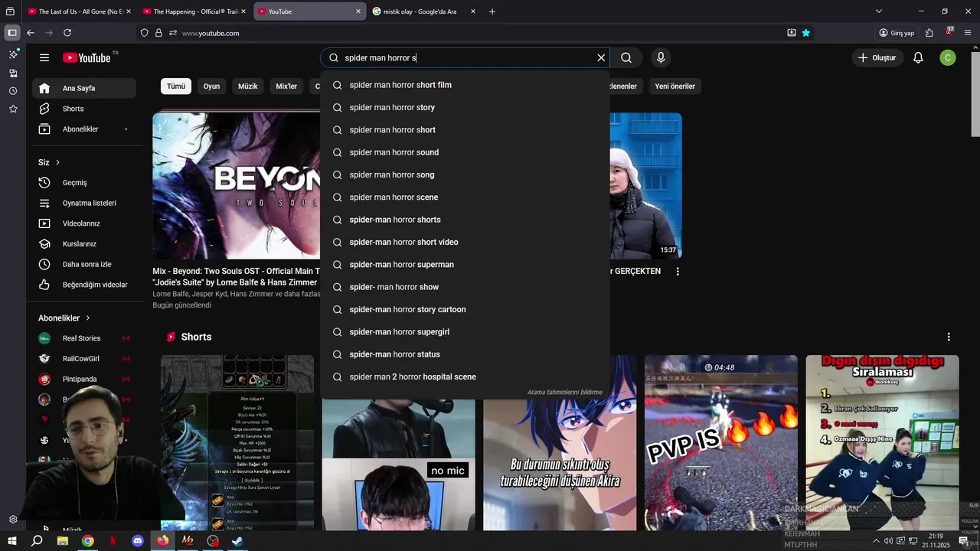980x551 pixels.
Task: Open the Real Stories channel
Action: pyautogui.click(x=84, y=338)
